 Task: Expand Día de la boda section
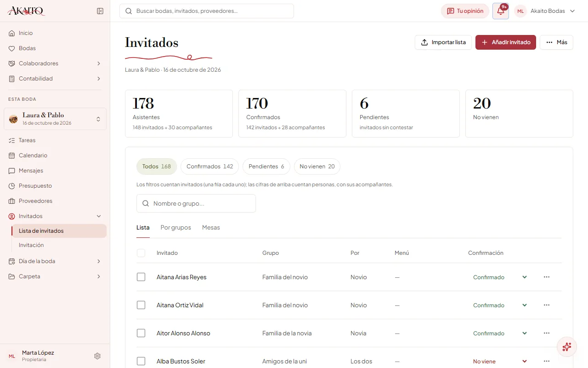point(55,261)
